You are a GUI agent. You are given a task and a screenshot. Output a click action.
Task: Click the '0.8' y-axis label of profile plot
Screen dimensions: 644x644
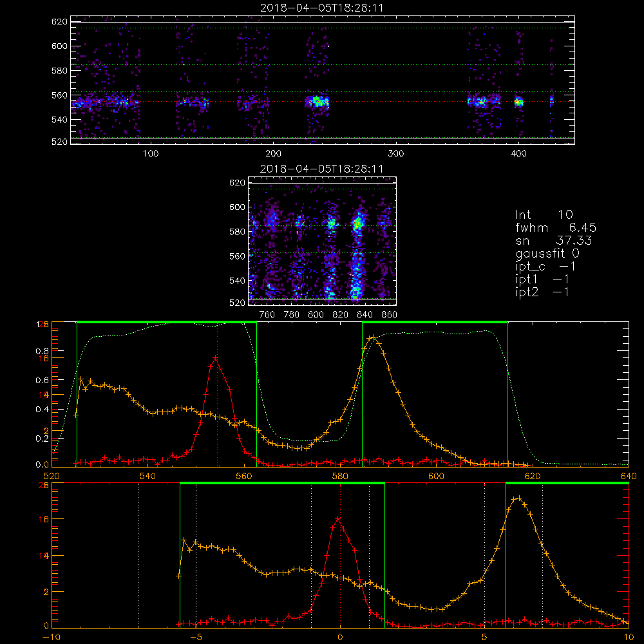tap(42, 351)
